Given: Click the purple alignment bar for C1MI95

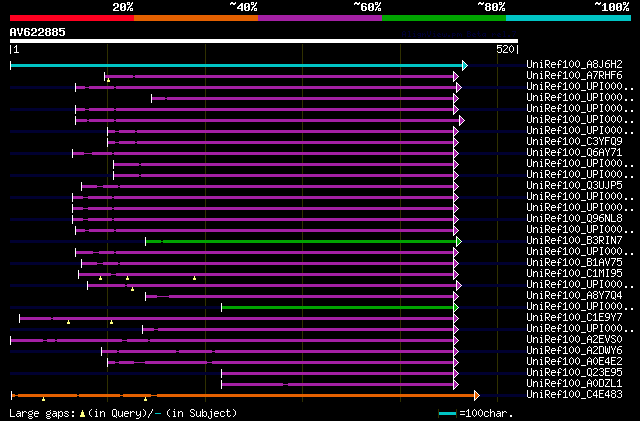Looking at the screenshot, I should click(266, 275).
